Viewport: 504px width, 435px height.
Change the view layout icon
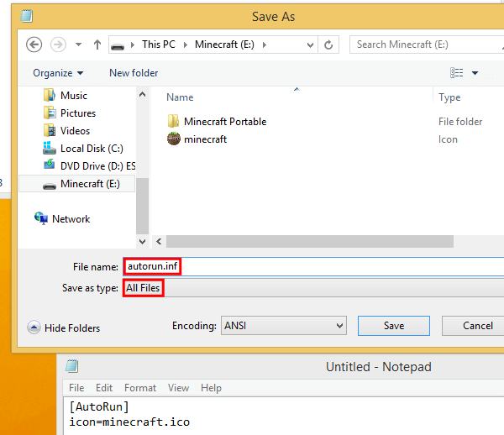[456, 73]
